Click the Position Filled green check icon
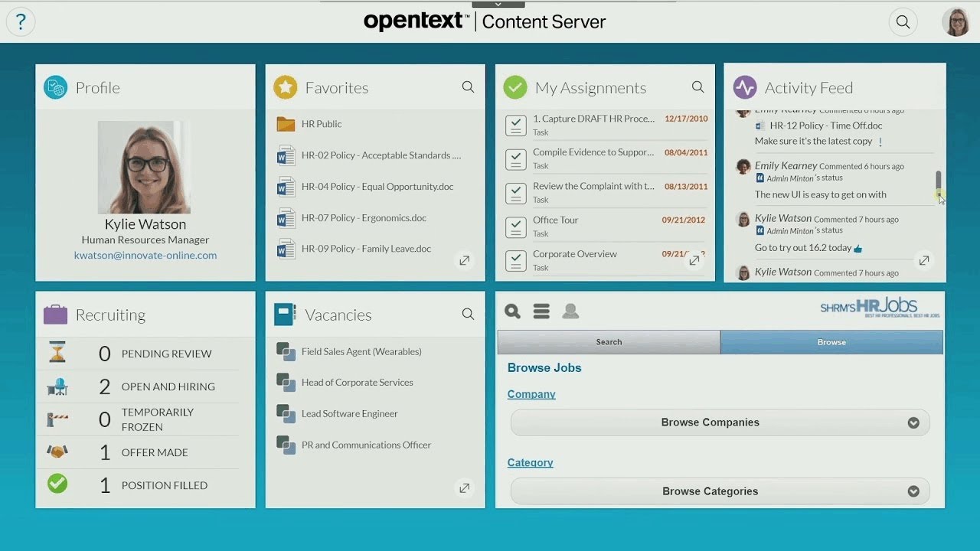 click(57, 484)
